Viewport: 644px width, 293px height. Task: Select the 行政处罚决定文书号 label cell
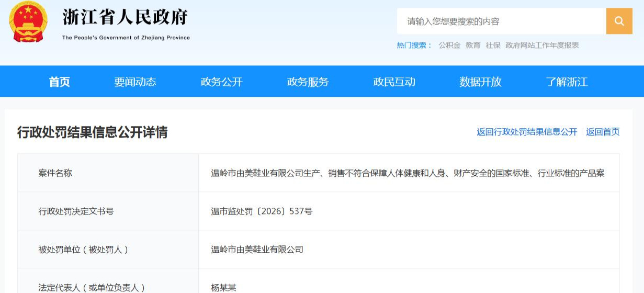point(108,211)
